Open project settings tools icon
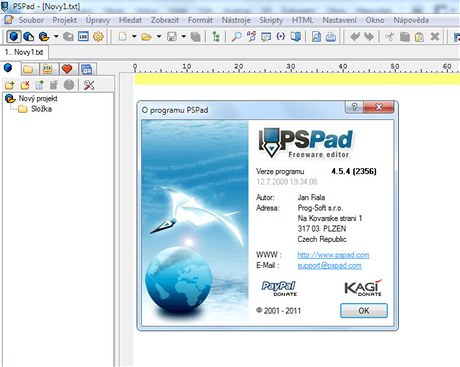The image size is (460, 367). click(x=89, y=85)
